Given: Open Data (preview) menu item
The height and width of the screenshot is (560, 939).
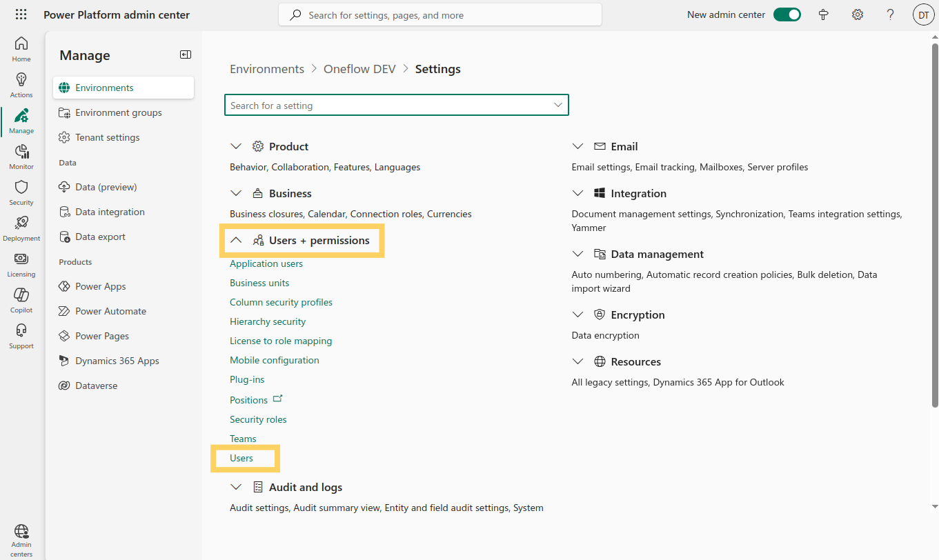Looking at the screenshot, I should click(x=123, y=187).
